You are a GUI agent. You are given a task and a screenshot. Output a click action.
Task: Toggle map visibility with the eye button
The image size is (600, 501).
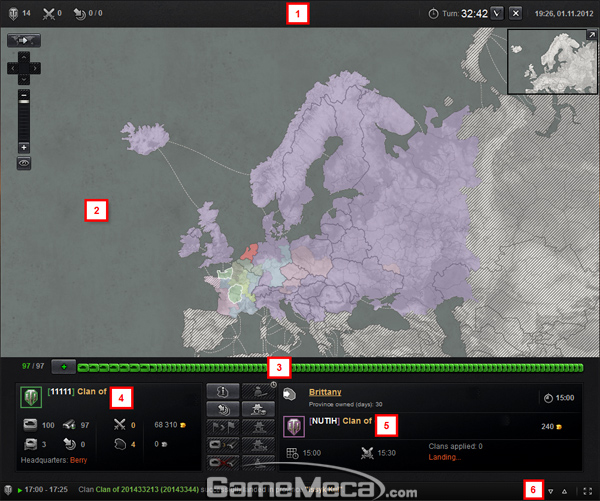pyautogui.click(x=24, y=163)
